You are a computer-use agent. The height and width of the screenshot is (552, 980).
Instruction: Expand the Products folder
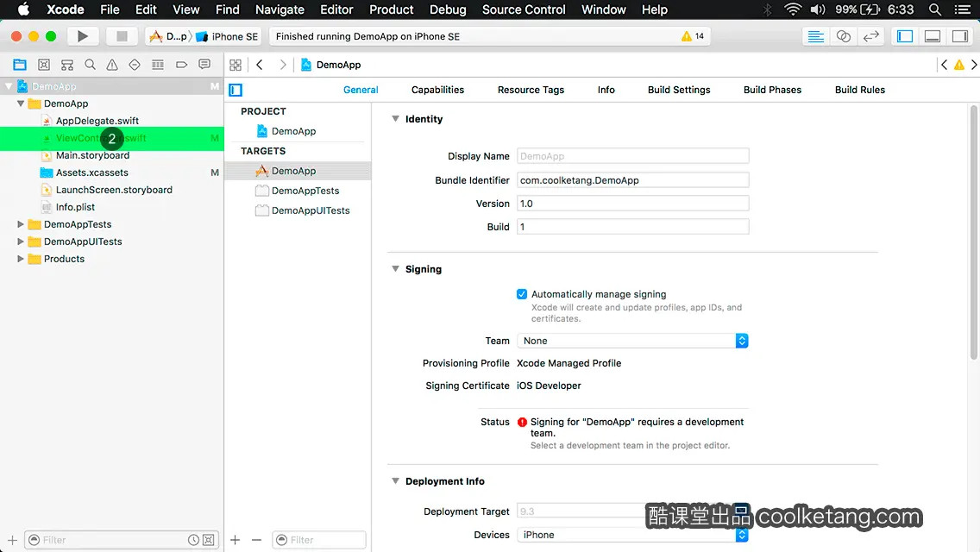tap(21, 258)
